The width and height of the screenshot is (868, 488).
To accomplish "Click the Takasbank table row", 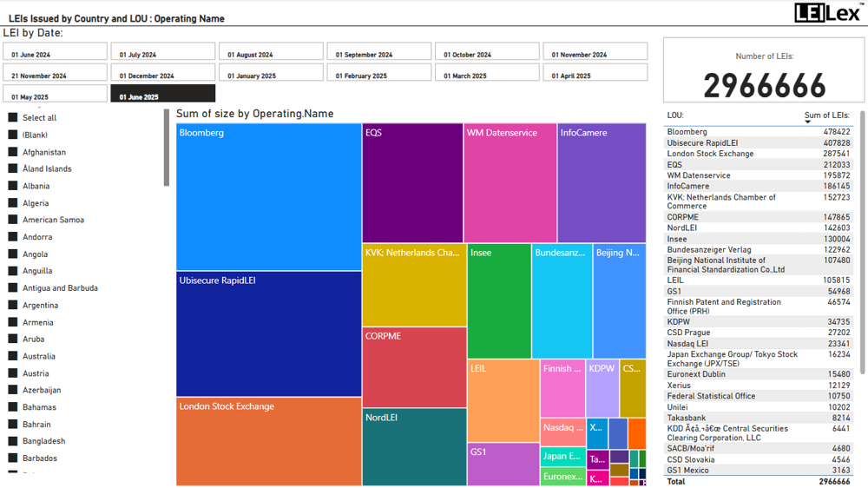I will click(759, 418).
